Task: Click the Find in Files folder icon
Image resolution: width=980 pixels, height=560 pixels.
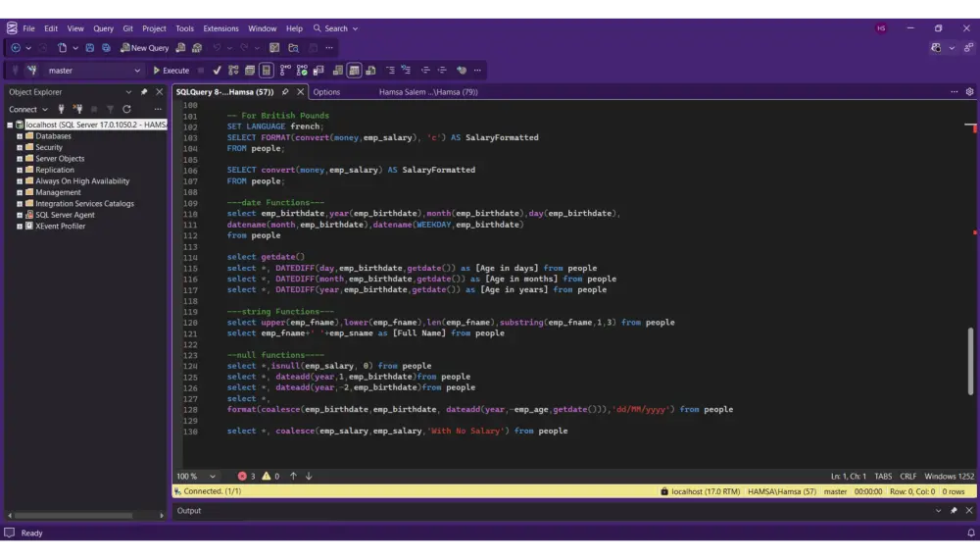Action: pos(293,47)
